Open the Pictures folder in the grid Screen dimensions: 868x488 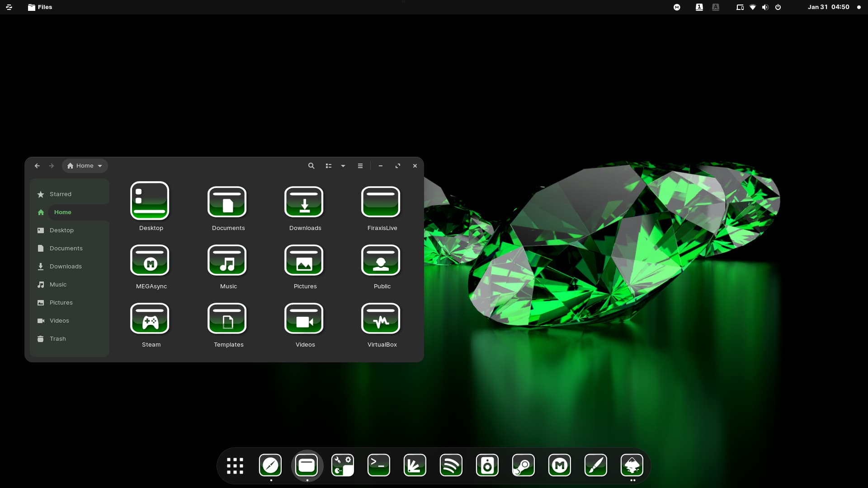click(304, 260)
